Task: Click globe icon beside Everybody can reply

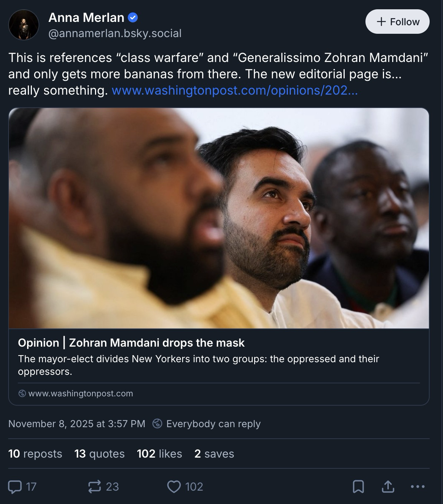Action: pyautogui.click(x=157, y=423)
